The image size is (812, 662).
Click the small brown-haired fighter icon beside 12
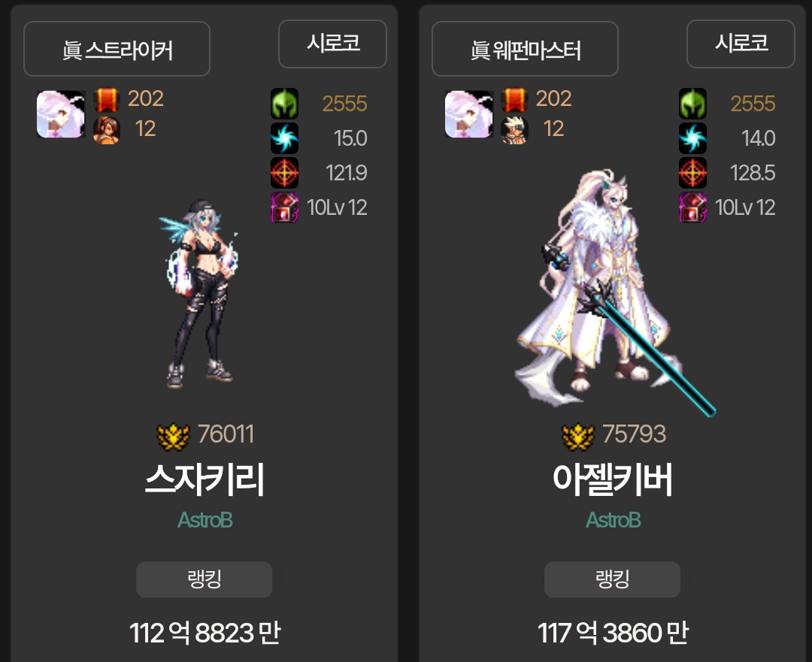tap(106, 130)
